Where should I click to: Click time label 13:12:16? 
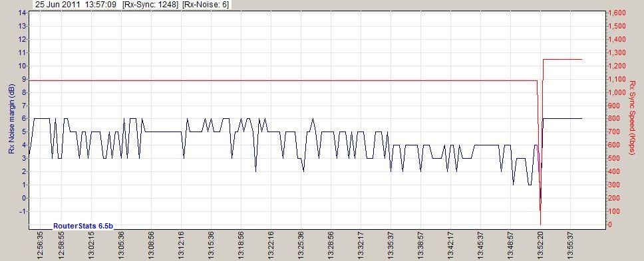(181, 246)
